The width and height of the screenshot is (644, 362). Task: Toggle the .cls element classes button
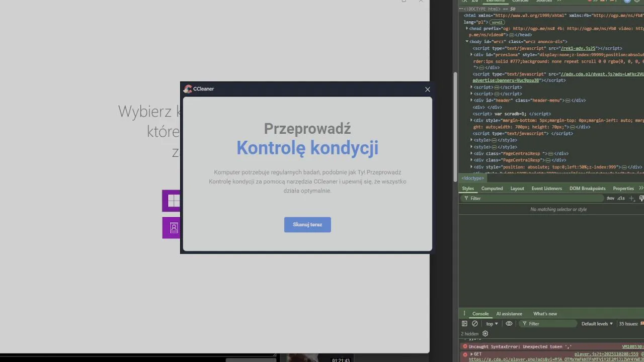click(621, 199)
